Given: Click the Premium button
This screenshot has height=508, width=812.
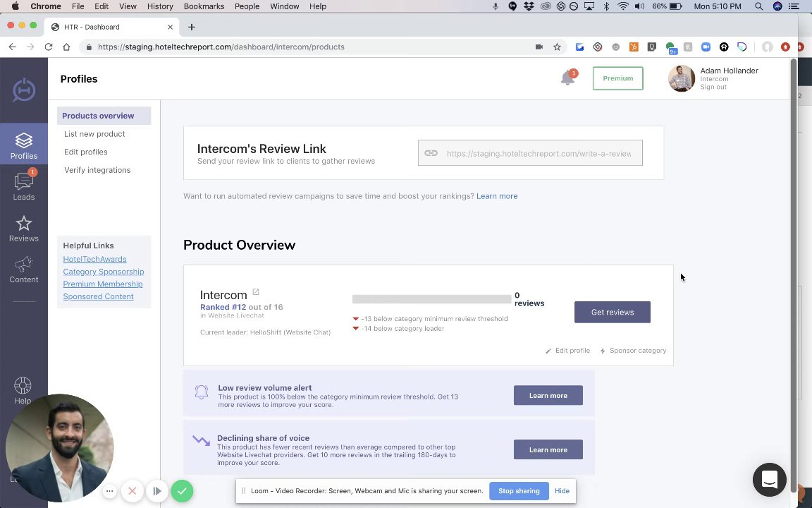Looking at the screenshot, I should coord(617,78).
